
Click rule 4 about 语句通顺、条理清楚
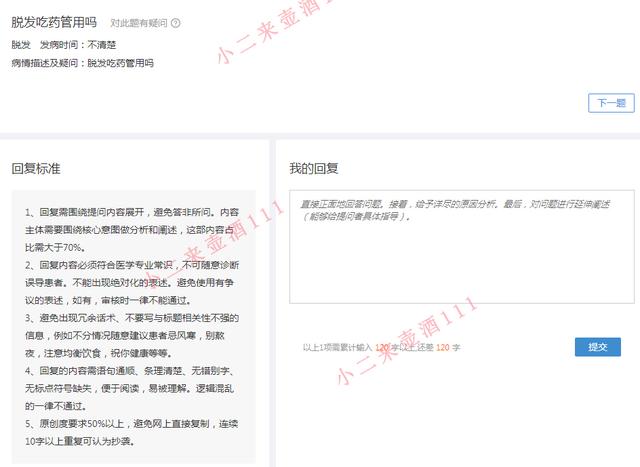click(x=132, y=370)
